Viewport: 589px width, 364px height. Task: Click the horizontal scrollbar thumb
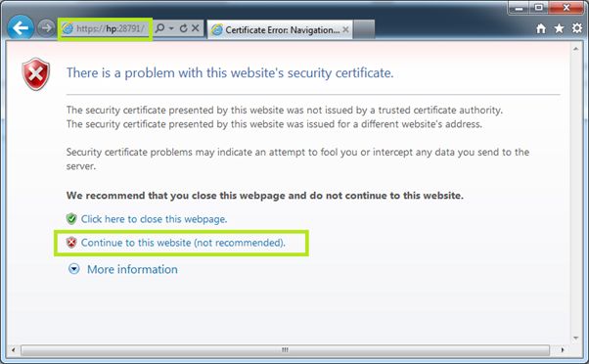(285, 350)
